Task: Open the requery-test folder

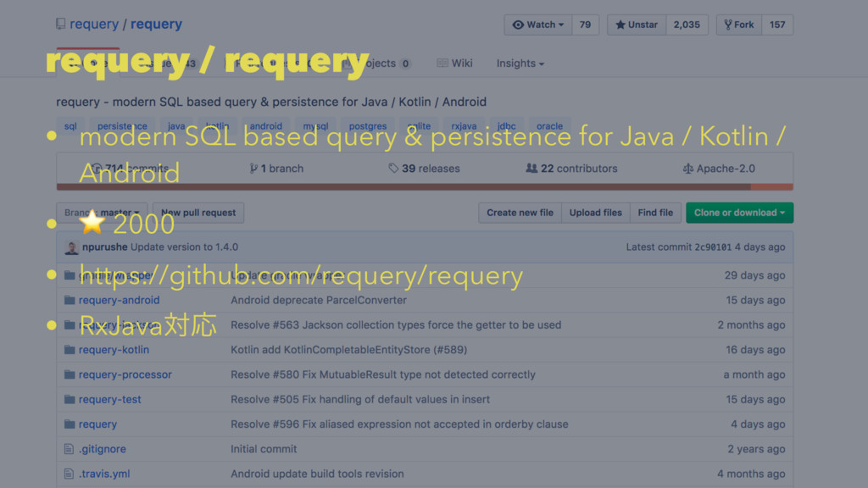Action: coord(109,400)
